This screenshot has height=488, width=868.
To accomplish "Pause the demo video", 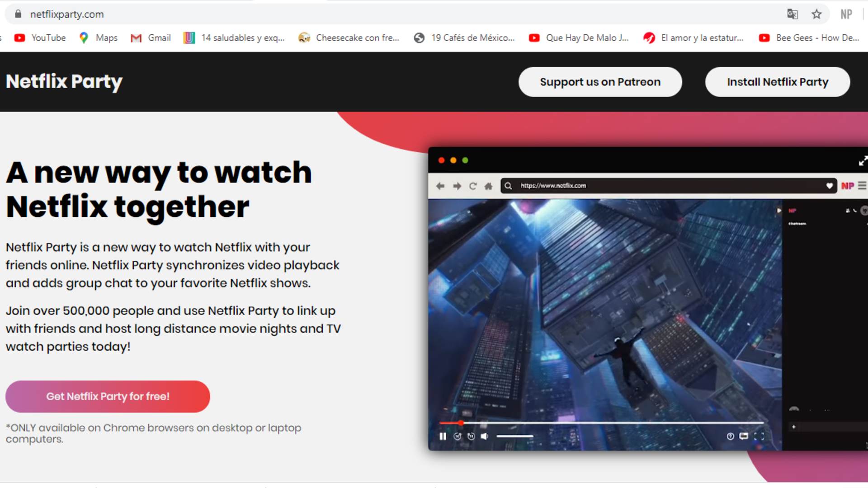I will coord(443,436).
